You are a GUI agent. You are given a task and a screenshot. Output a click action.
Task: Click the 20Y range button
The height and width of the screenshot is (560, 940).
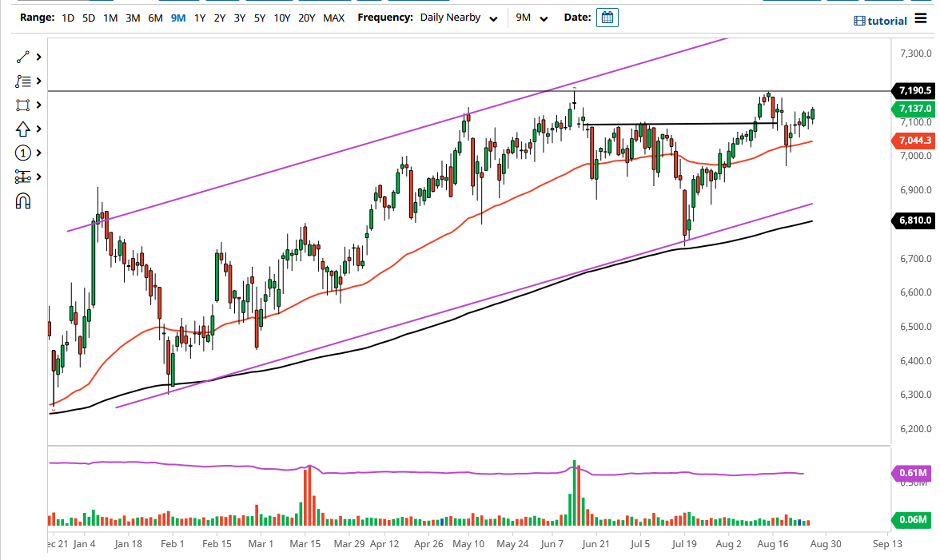point(306,16)
